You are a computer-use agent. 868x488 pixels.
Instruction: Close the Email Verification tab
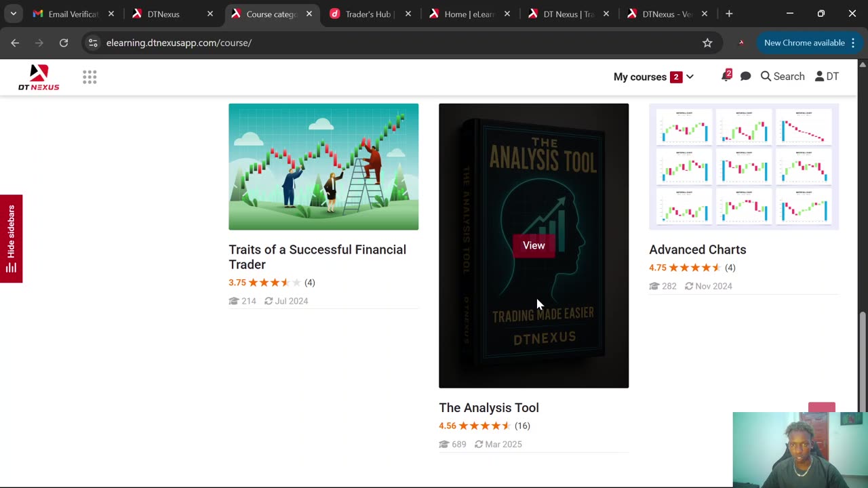(111, 14)
